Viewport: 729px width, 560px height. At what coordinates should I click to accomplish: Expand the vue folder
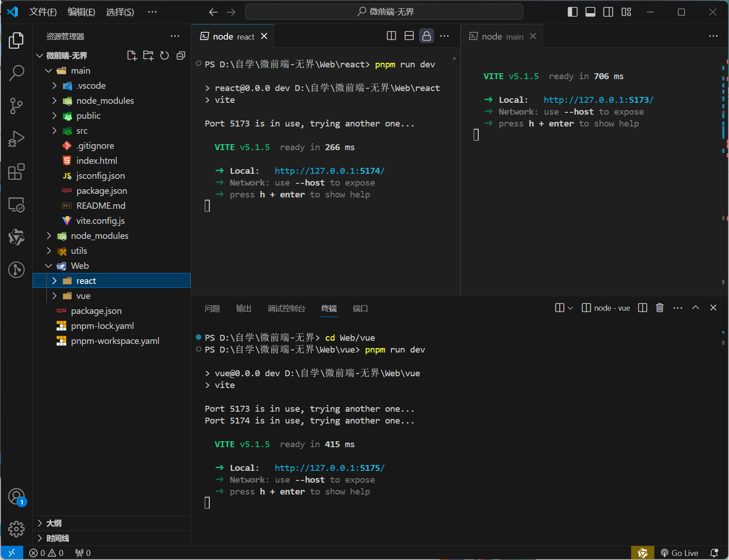point(54,296)
